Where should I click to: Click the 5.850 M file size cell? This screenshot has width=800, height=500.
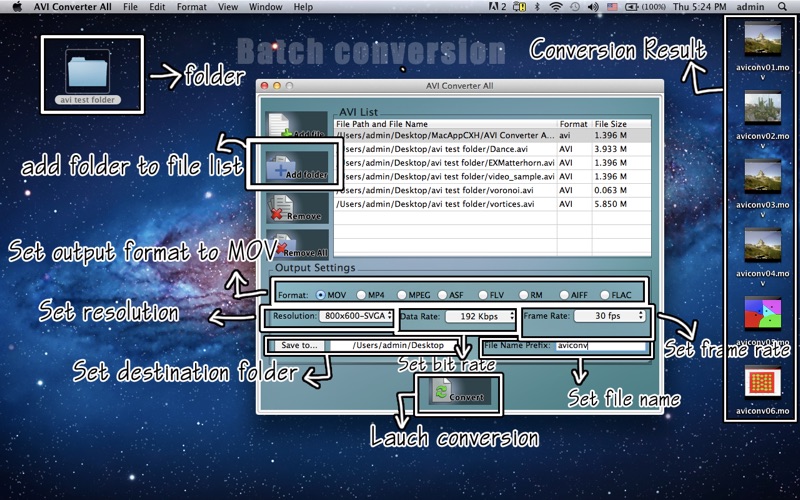coord(610,204)
